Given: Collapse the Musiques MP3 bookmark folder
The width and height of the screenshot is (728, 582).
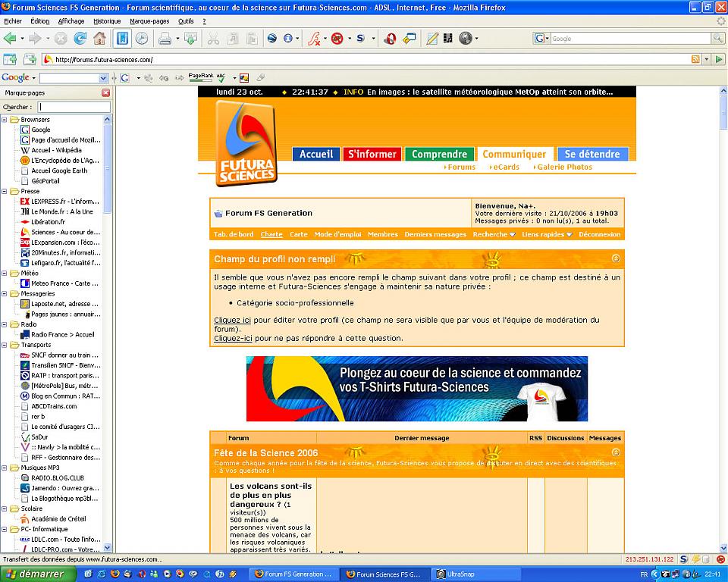Looking at the screenshot, I should click(x=5, y=468).
